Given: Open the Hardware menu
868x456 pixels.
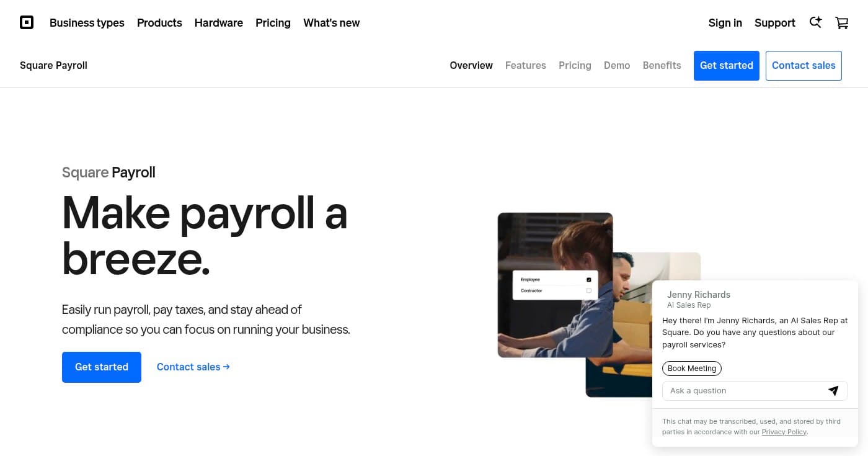Looking at the screenshot, I should click(218, 23).
